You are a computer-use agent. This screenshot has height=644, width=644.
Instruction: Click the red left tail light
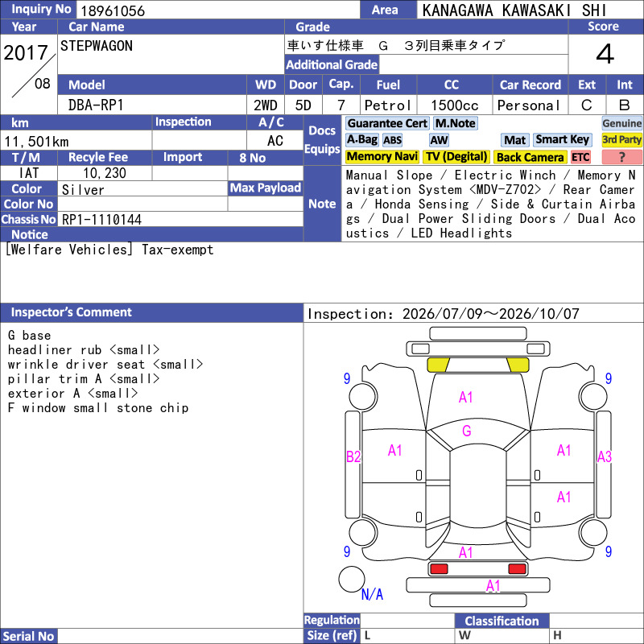pyautogui.click(x=439, y=569)
